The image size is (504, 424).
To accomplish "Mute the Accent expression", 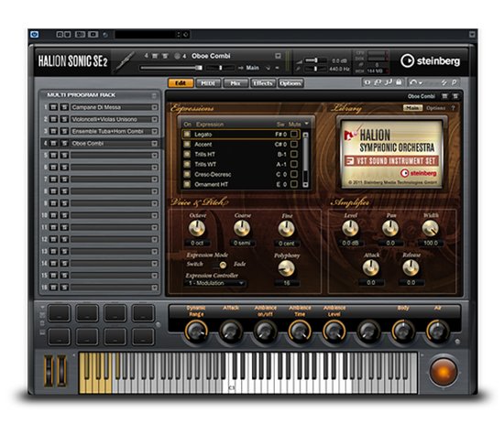I will (294, 144).
